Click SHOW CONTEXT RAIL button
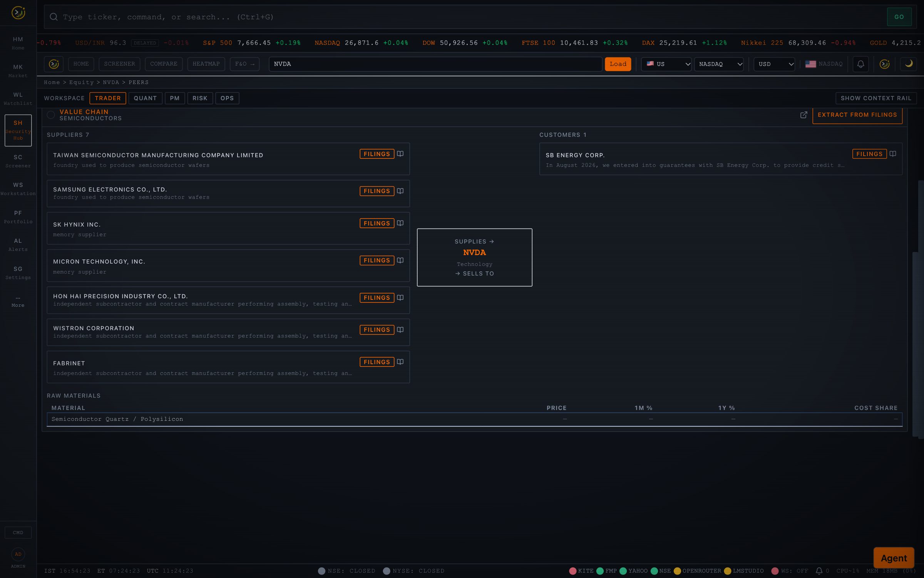This screenshot has width=924, height=578. coord(876,98)
